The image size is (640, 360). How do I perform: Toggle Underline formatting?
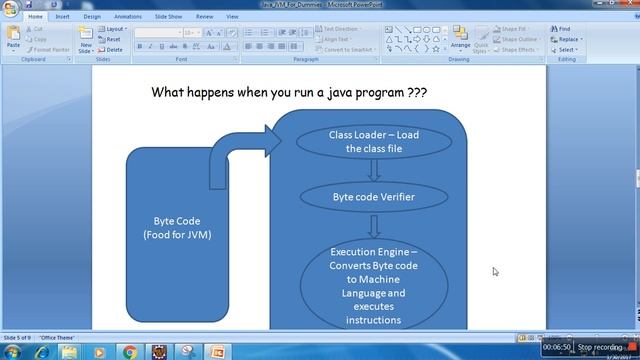(162, 47)
